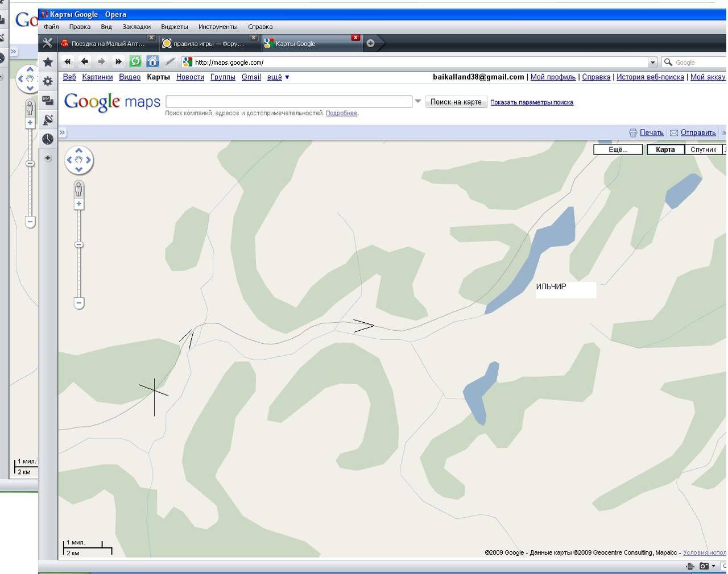Open the dropdown arrow beside the search box

pos(418,101)
